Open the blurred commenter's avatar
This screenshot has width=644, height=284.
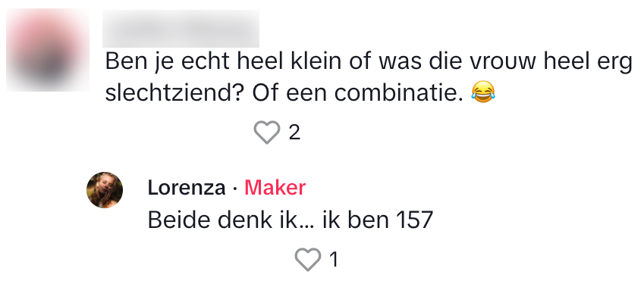pos(48,50)
